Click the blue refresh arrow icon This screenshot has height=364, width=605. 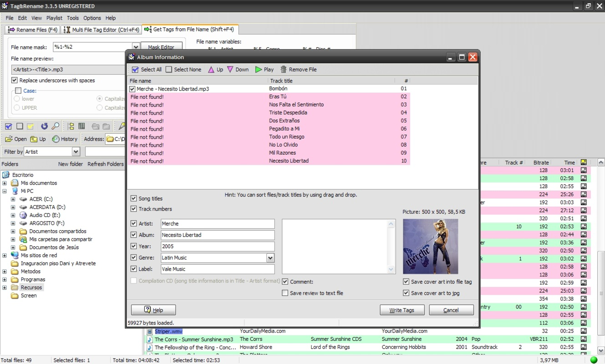pos(44,126)
